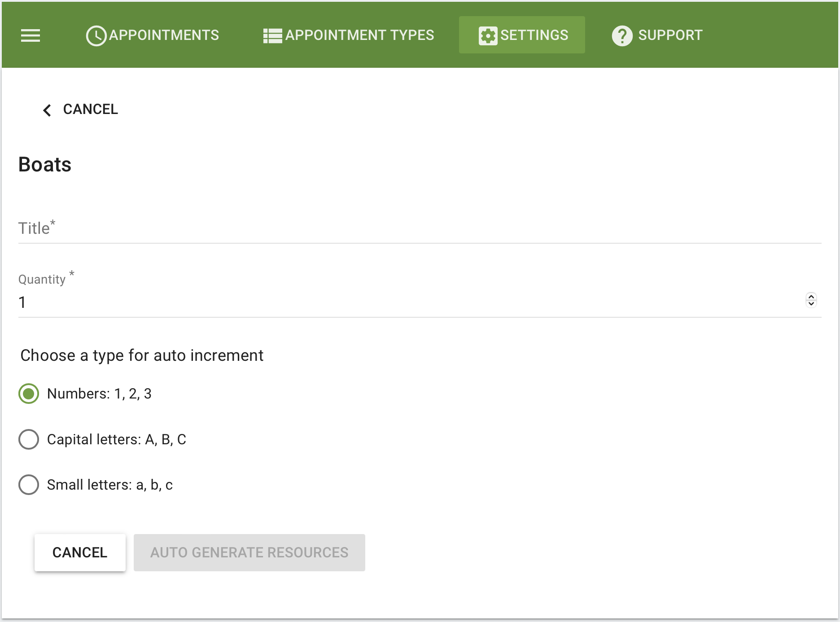Image resolution: width=840 pixels, height=622 pixels.
Task: Select Small letters: a, b, c radio
Action: [29, 485]
